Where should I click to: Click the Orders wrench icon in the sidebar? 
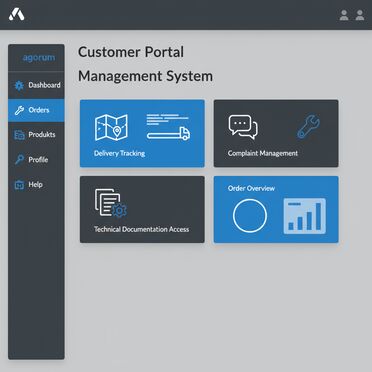[x=19, y=110]
